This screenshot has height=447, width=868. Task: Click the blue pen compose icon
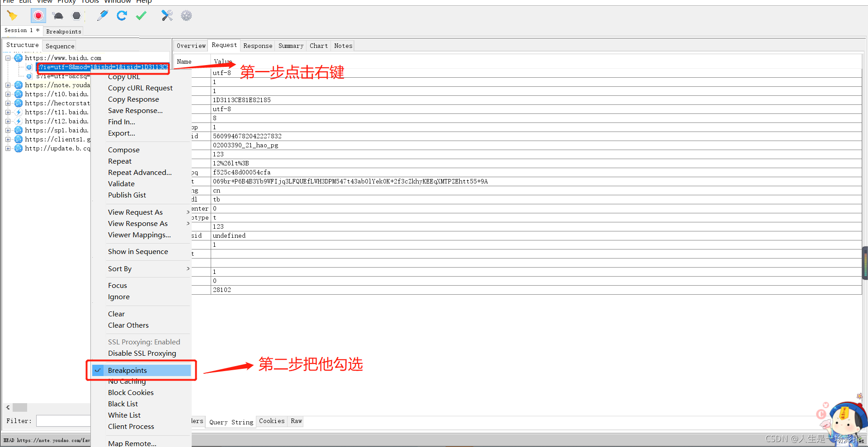[x=103, y=16]
